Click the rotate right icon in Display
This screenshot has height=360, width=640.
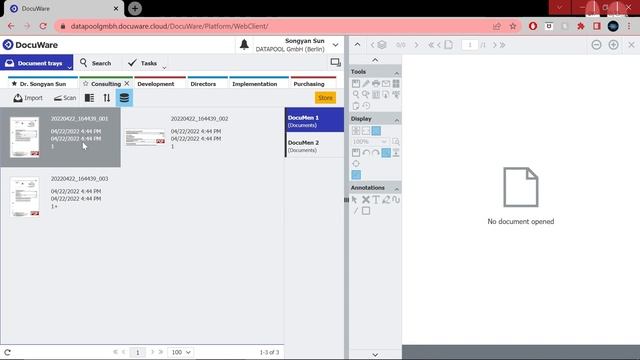(x=376, y=153)
